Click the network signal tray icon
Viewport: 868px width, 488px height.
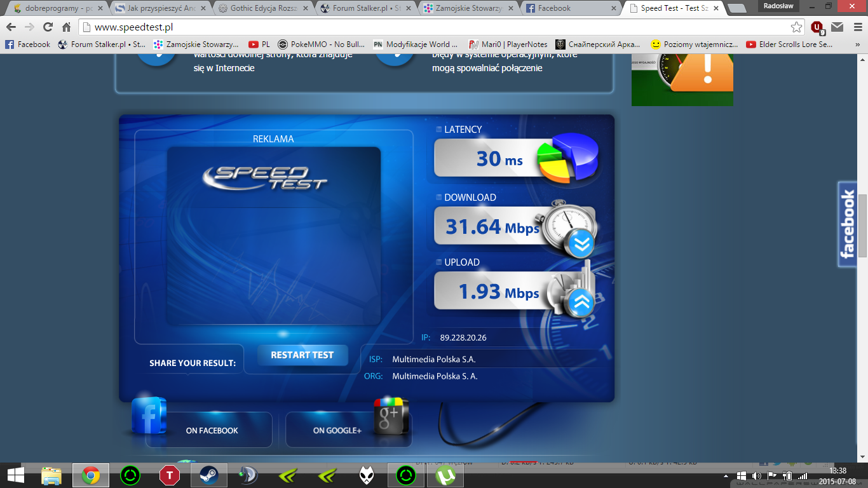coord(802,476)
